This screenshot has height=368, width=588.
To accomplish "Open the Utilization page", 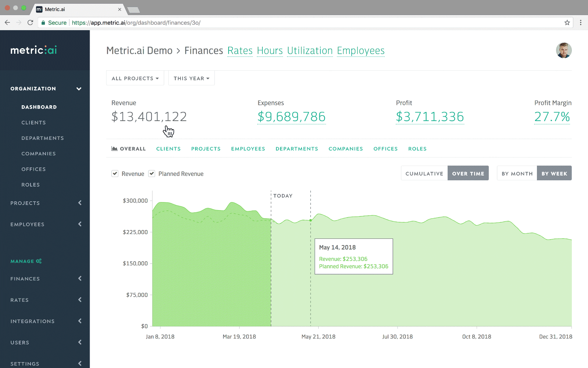I will [310, 51].
